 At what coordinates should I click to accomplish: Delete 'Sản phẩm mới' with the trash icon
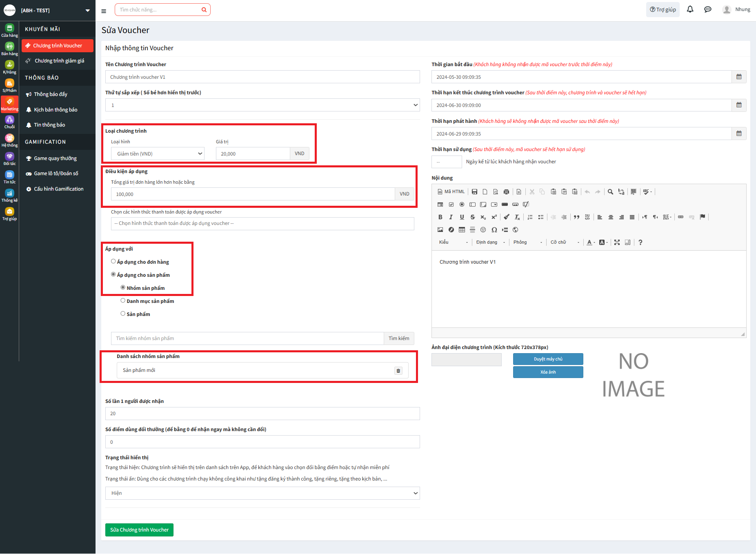(x=398, y=371)
